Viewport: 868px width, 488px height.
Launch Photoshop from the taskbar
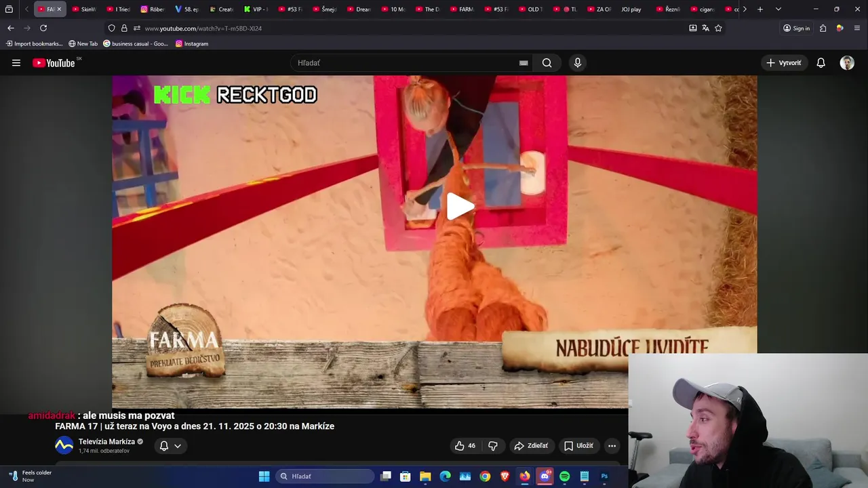(x=604, y=476)
